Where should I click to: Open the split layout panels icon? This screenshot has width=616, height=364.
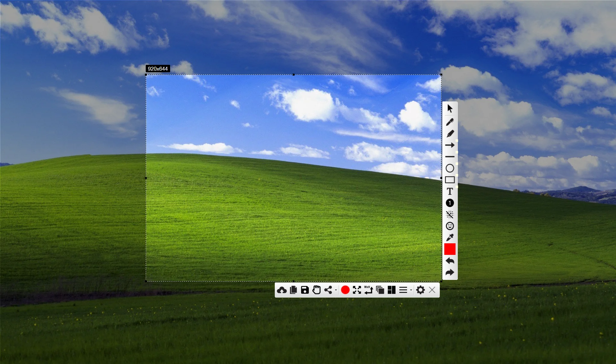[x=392, y=290]
